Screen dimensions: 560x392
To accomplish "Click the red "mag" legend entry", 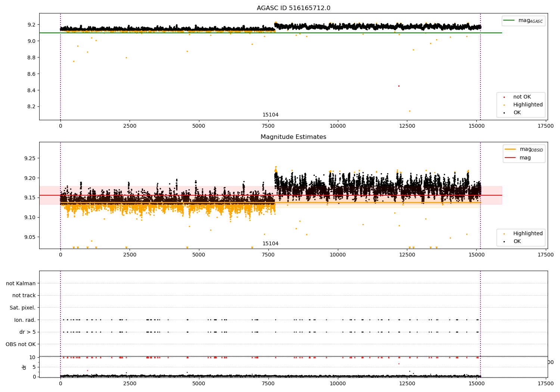I will 518,158.
